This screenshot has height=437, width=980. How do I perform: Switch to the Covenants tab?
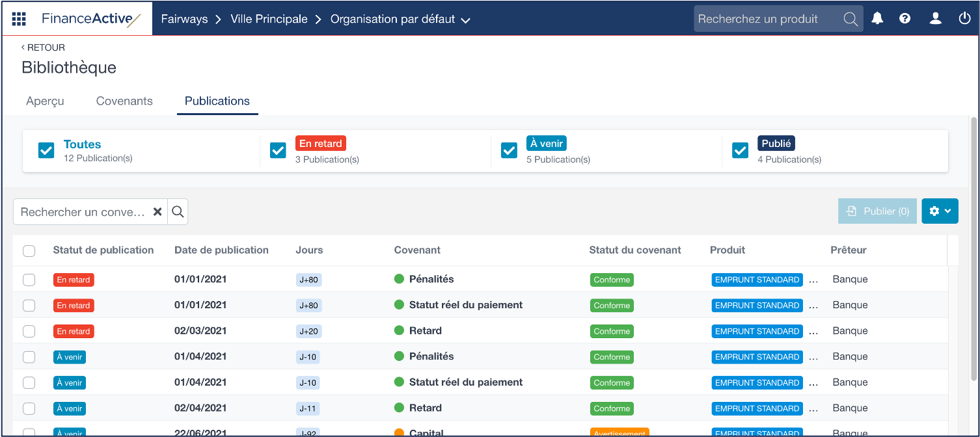[x=124, y=101]
